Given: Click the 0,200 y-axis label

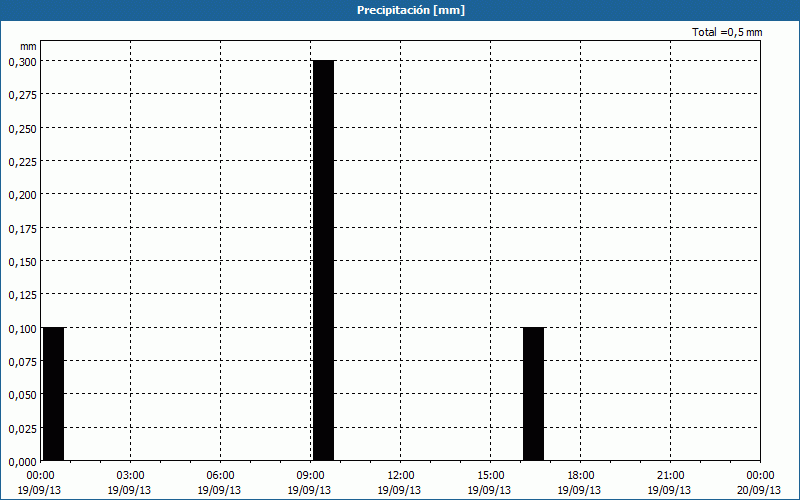Looking at the screenshot, I should coord(22,195).
